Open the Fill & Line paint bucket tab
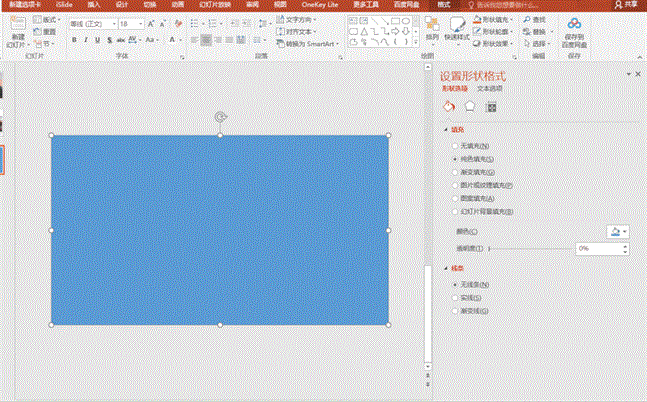The image size is (647, 402). pyautogui.click(x=449, y=106)
